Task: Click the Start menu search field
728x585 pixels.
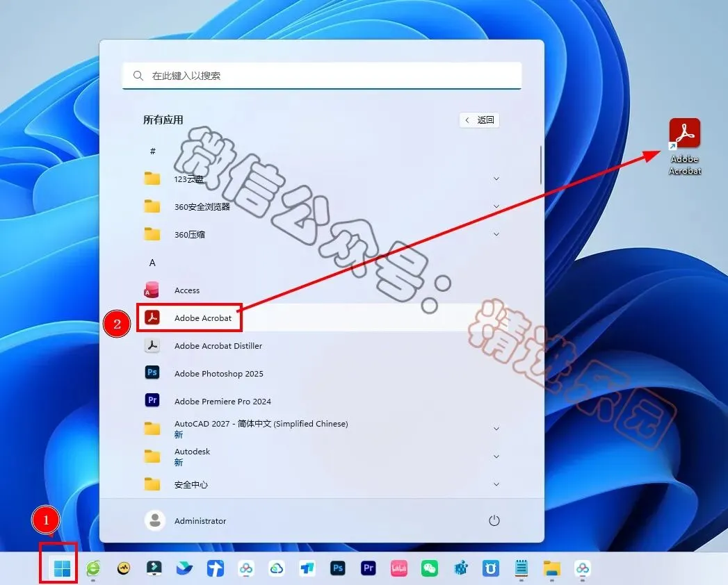Action: 322,75
